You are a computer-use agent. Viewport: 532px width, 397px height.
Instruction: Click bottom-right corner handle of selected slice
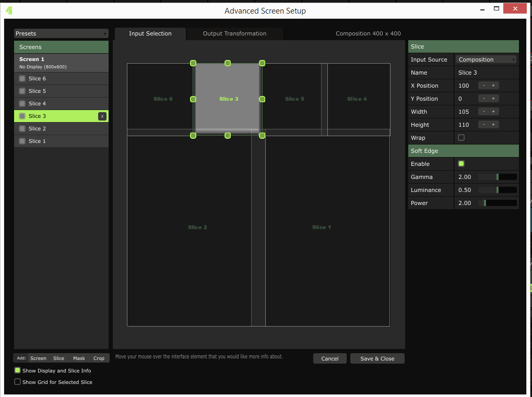[262, 136]
